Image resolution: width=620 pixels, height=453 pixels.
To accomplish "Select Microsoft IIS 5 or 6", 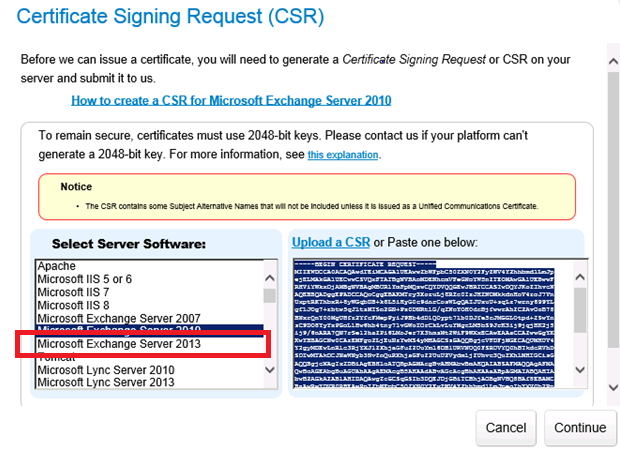I will point(149,279).
